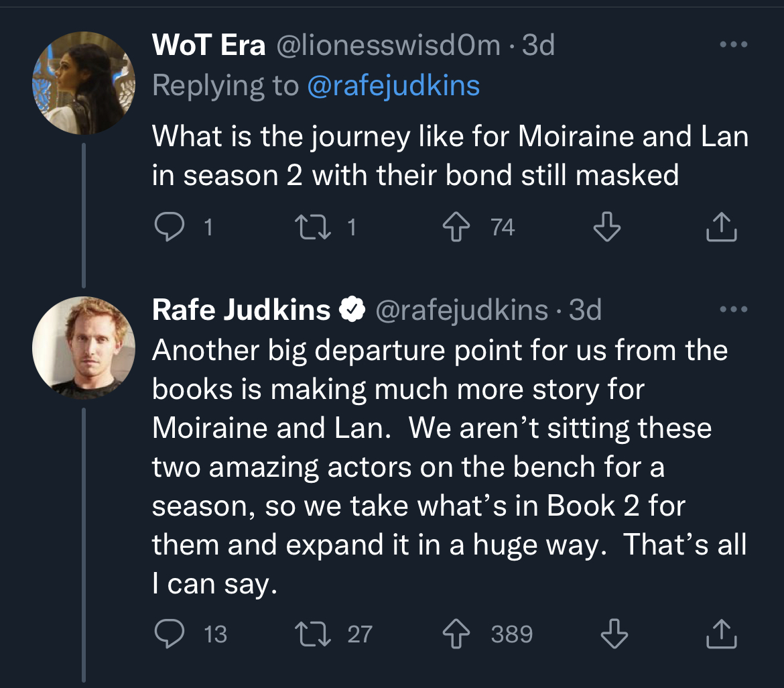View Rafe Judkins' profile picture
The image size is (784, 688).
(x=84, y=348)
